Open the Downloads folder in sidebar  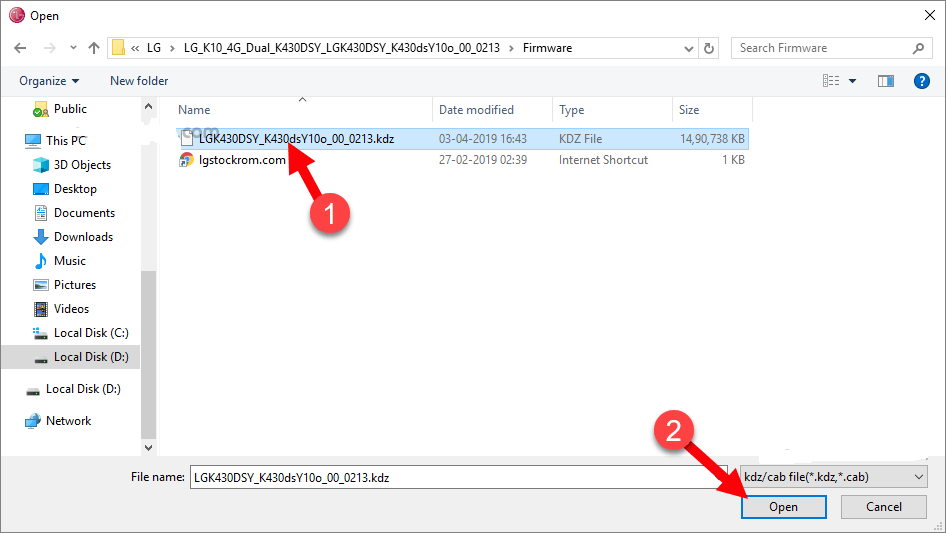[83, 237]
